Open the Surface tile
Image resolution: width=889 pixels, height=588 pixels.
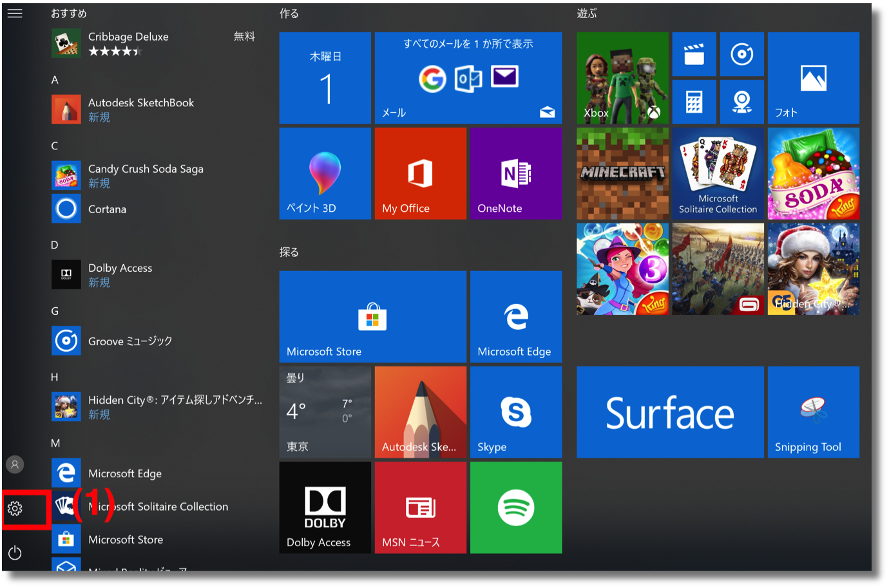670,412
